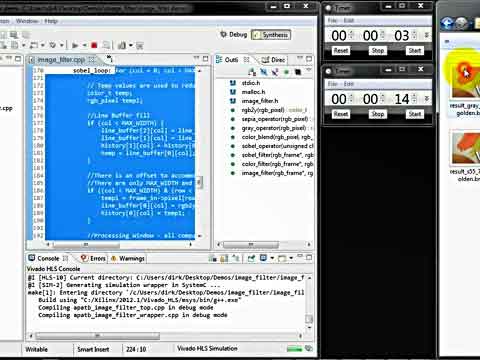Screen dimensions: 480x360
Task: Open dropdown arrow next to Run icon
Action: click(x=85, y=45)
